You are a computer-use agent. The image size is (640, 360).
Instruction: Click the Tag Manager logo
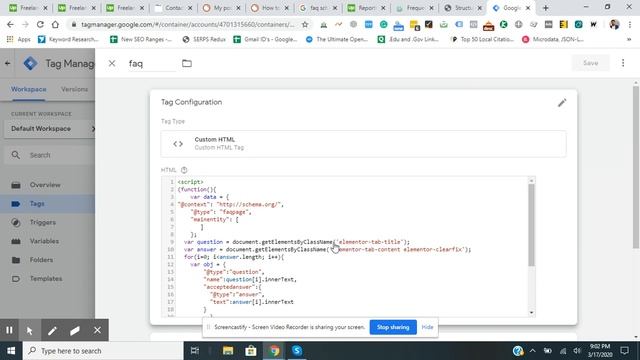point(31,63)
